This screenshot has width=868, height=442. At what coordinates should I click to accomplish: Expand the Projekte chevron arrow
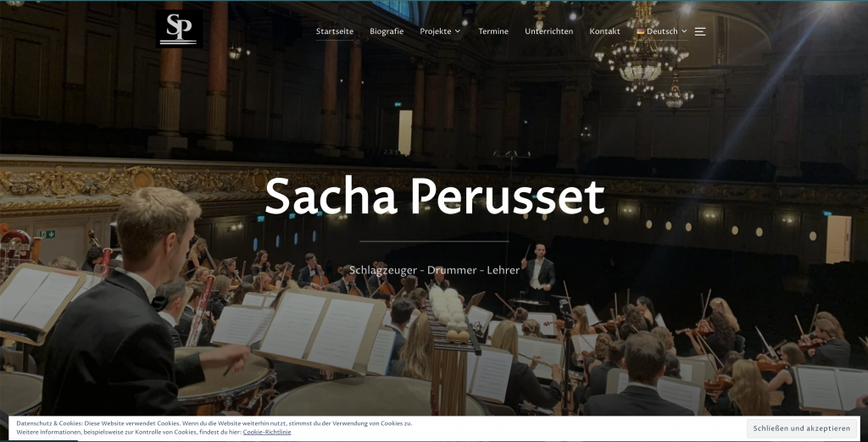[457, 31]
